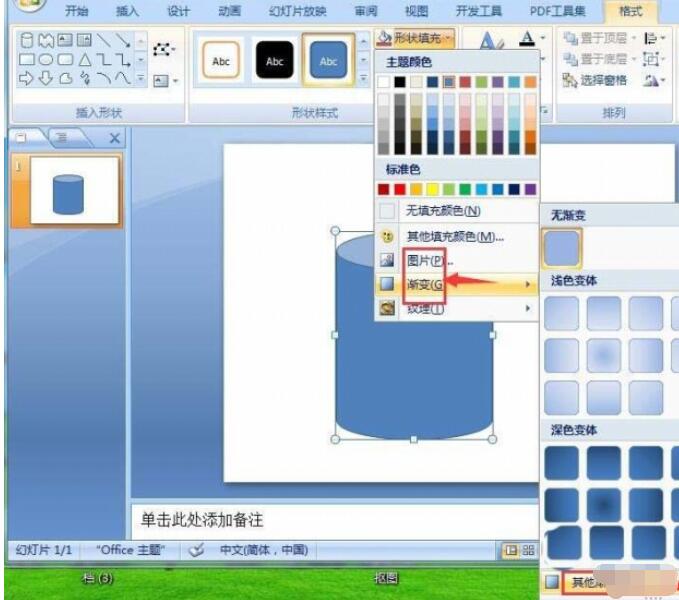Image resolution: width=679 pixels, height=600 pixels.
Task: Open the 插入 ribbon tab
Action: (x=127, y=12)
